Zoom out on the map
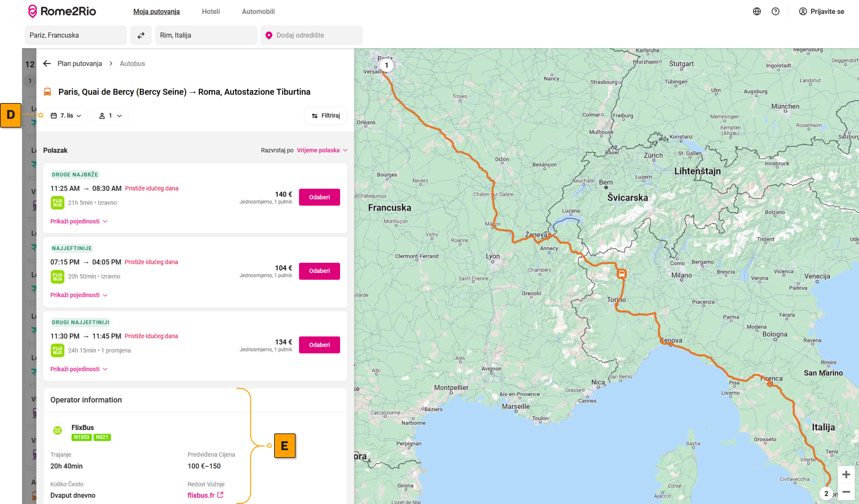 (x=846, y=492)
